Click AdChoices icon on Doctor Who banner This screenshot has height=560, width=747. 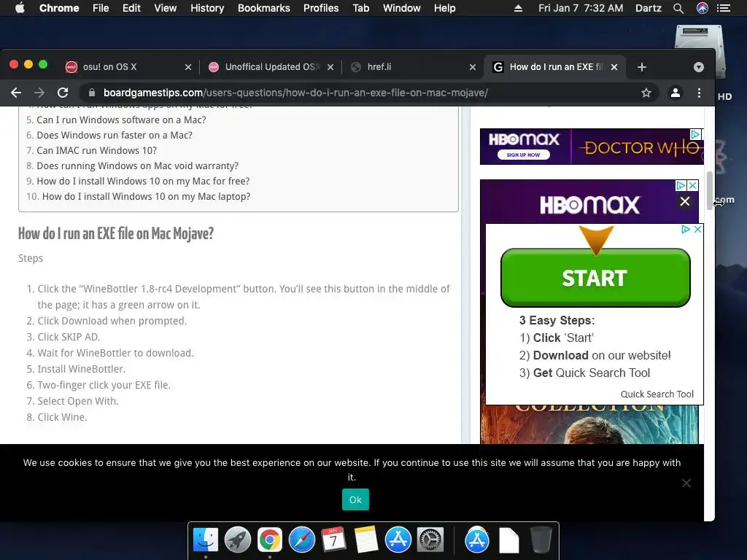(695, 134)
